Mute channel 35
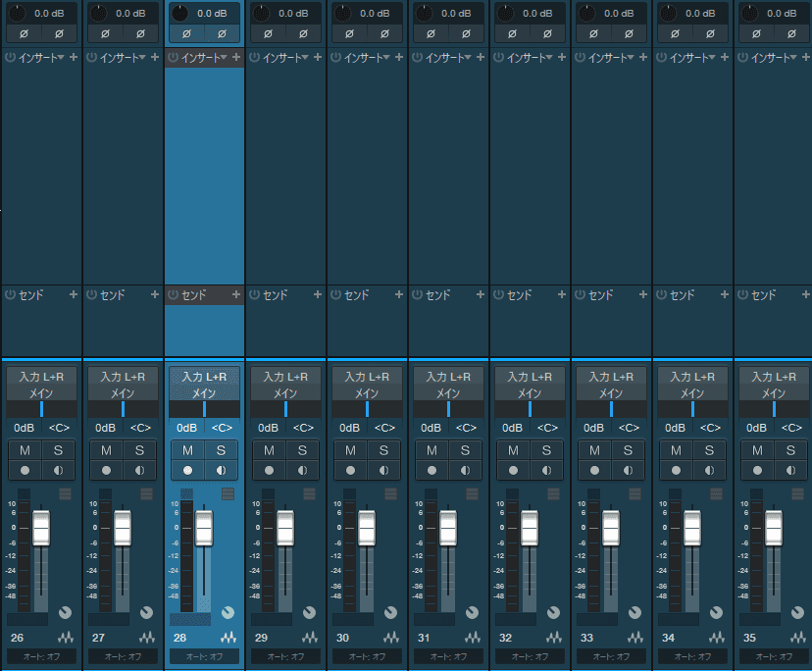Viewport: 812px width, 671px height. point(757,450)
